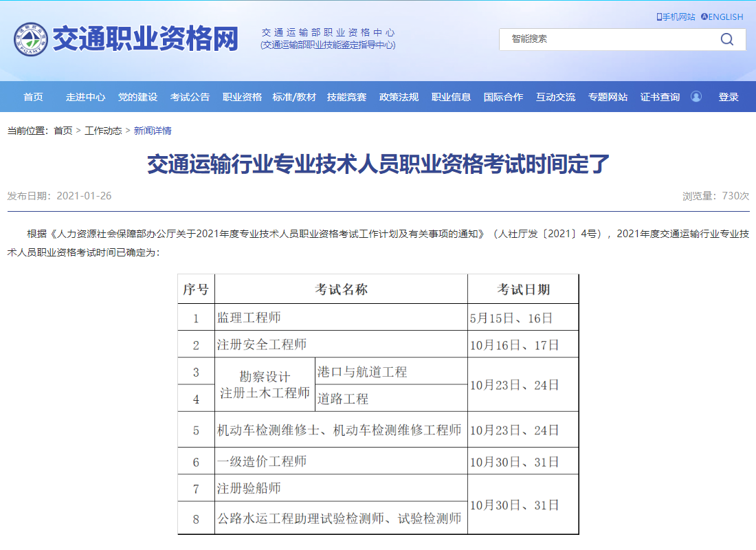The height and width of the screenshot is (550, 756).
Task: Click the mobile phone icon beside 手机网站
Action: coord(658,16)
